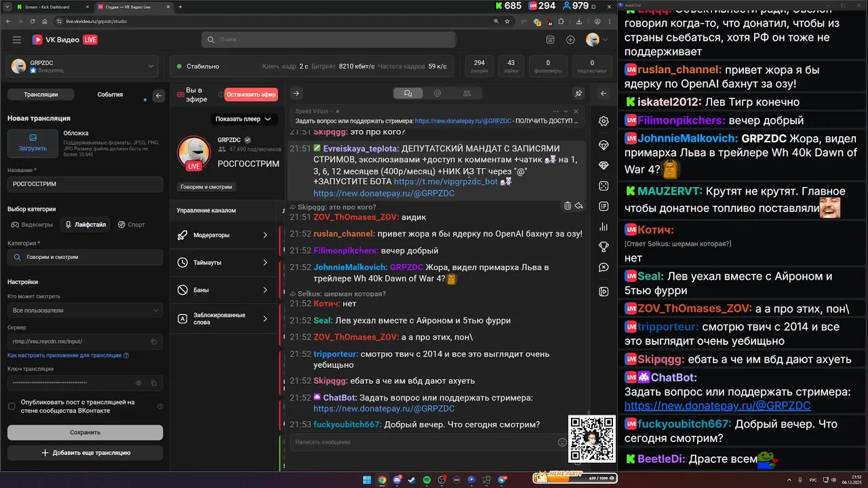Open help icon beside publish post option

[x=160, y=407]
